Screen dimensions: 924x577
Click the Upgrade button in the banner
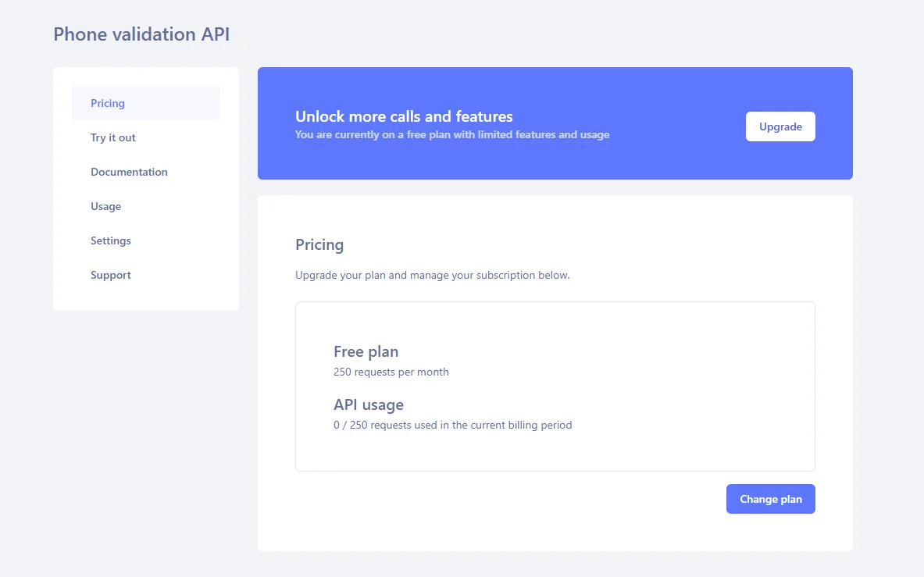(x=780, y=126)
